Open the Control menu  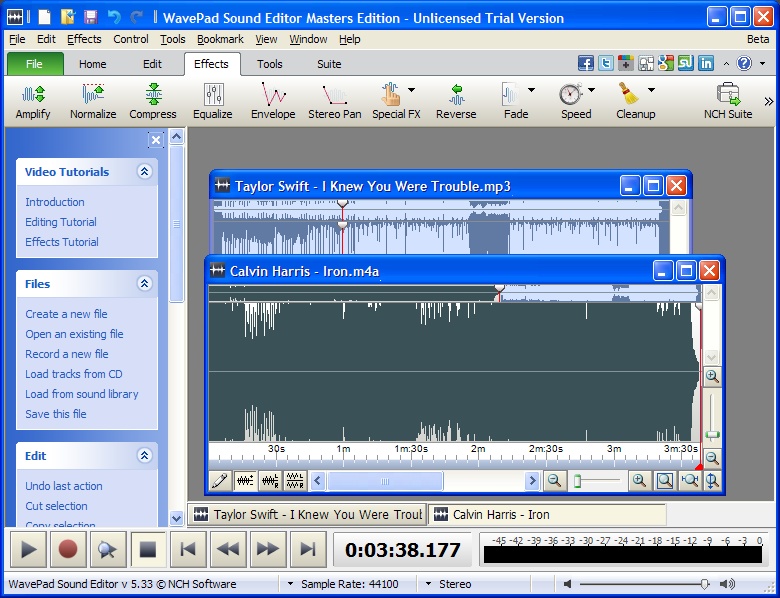(x=131, y=39)
